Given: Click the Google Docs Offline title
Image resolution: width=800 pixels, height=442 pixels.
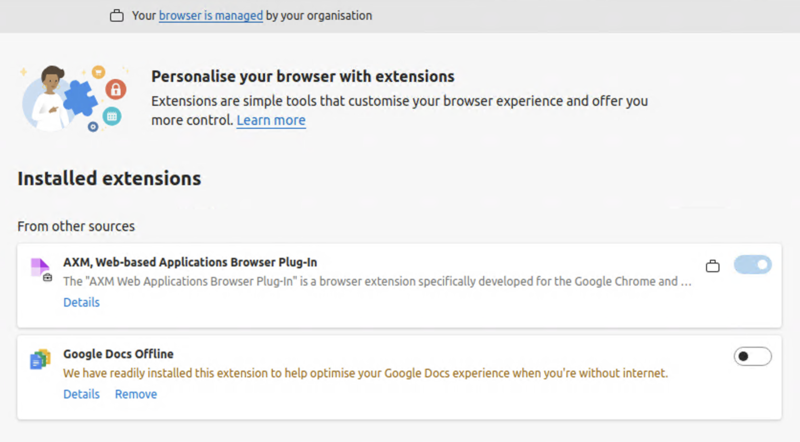Looking at the screenshot, I should pyautogui.click(x=118, y=354).
